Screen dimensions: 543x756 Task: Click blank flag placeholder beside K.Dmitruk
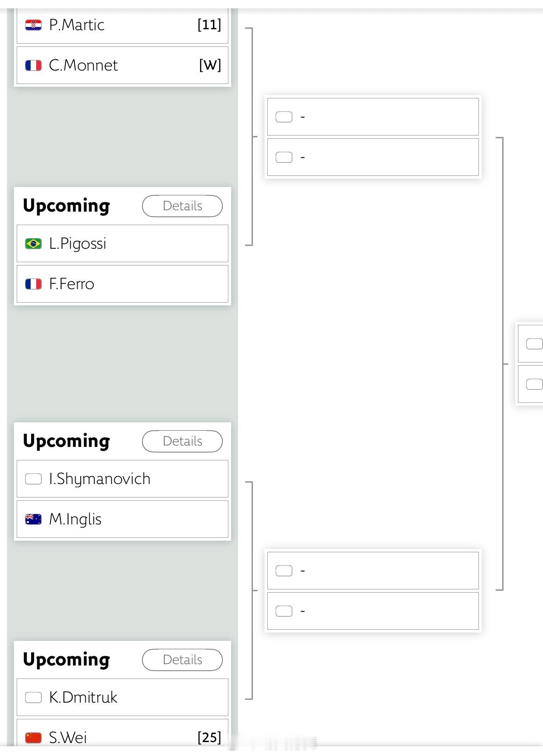[x=33, y=697]
